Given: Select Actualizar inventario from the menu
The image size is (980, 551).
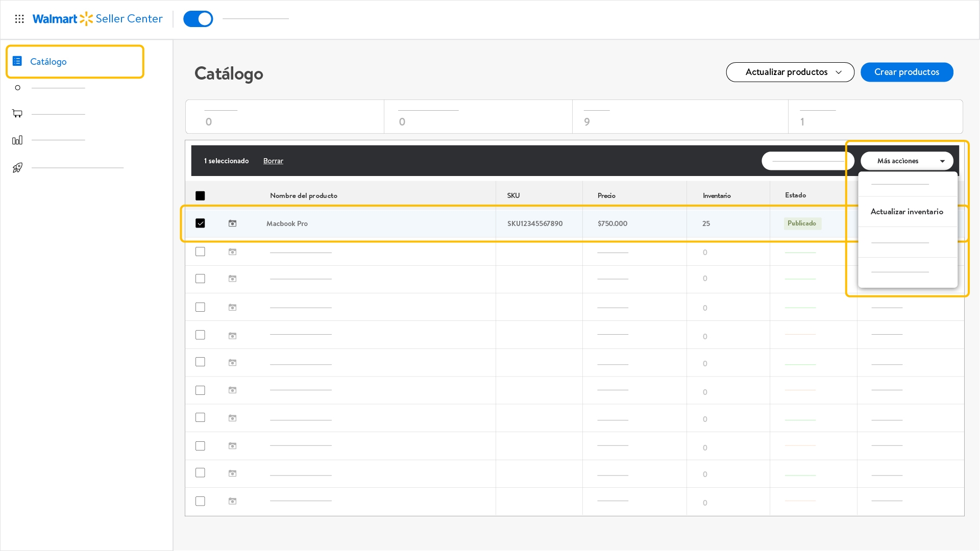Looking at the screenshot, I should (x=907, y=212).
